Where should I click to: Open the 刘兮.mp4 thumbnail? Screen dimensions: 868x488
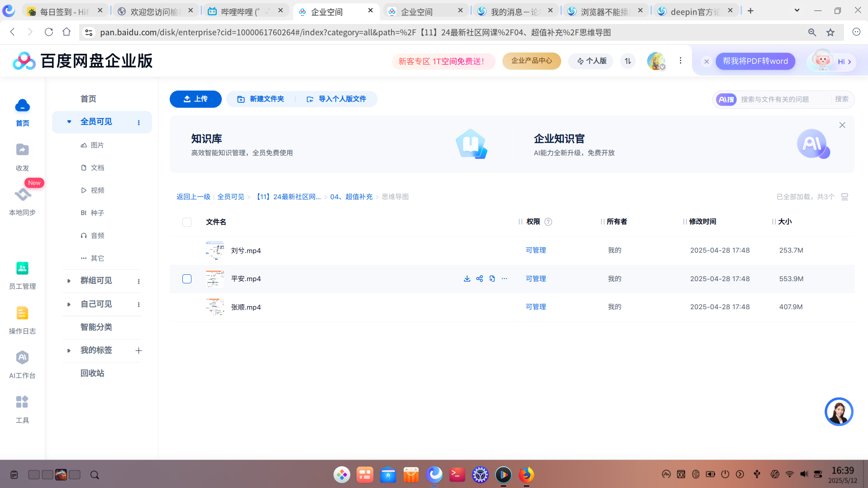coord(215,250)
